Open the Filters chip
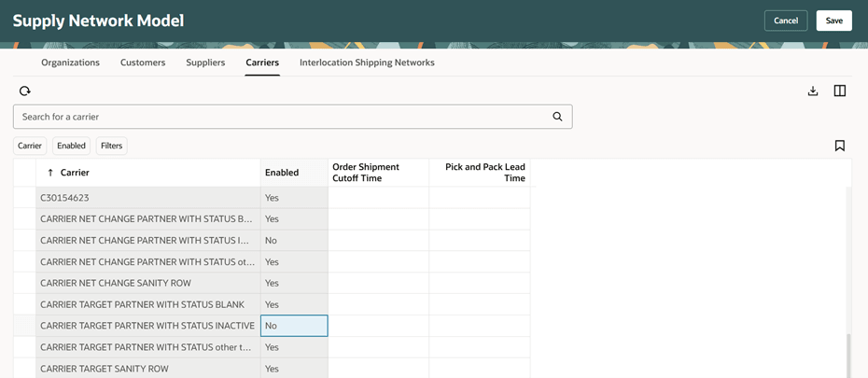 [x=111, y=146]
